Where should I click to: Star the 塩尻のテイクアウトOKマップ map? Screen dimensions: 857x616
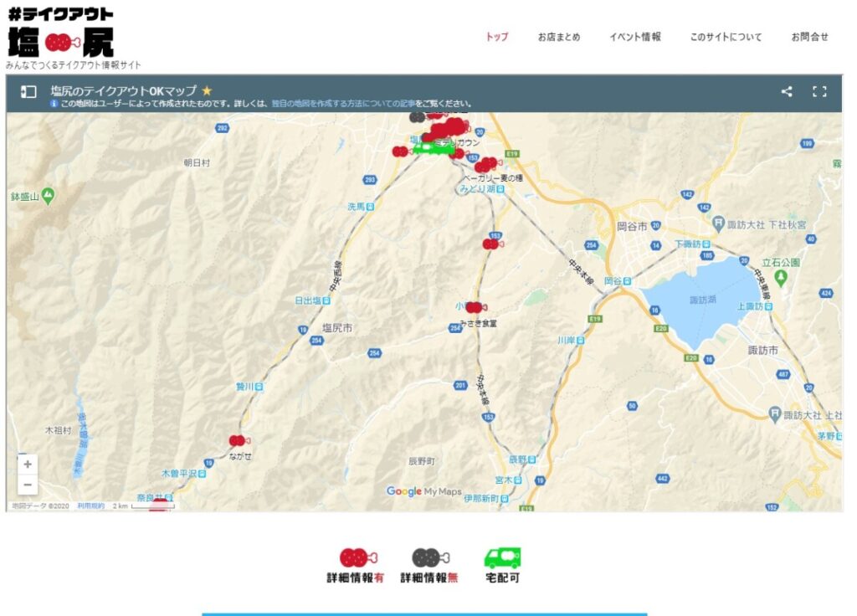pyautogui.click(x=207, y=90)
